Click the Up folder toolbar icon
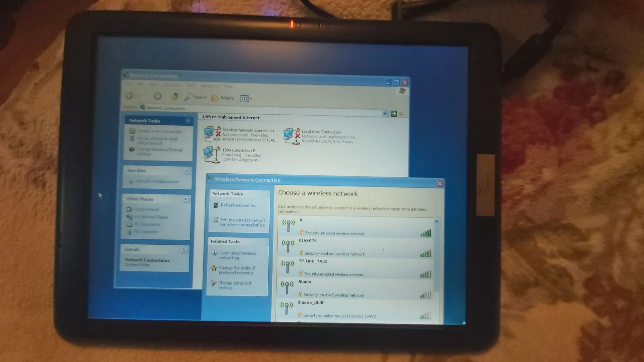 (x=175, y=97)
